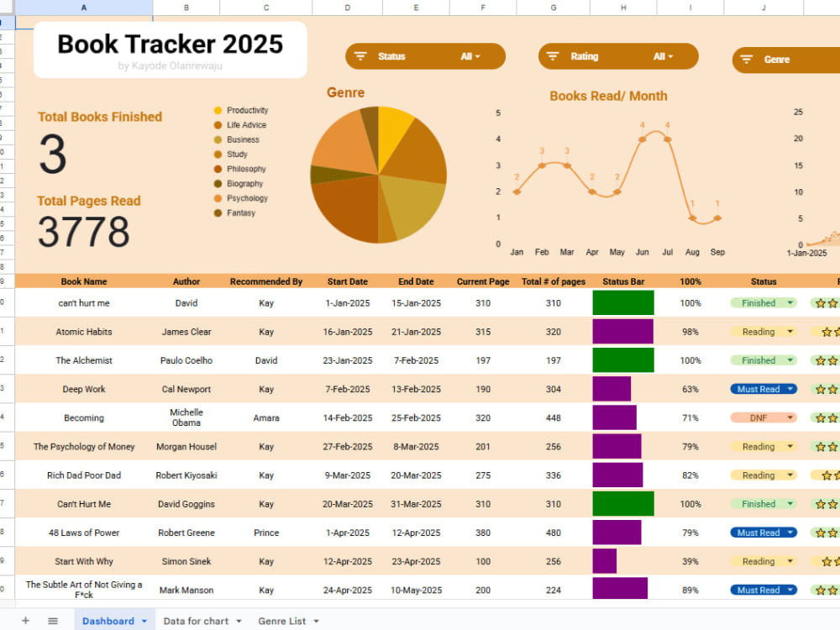Open status dropdown for The Psychology of Money
Screen dimensions: 840x630
point(790,447)
